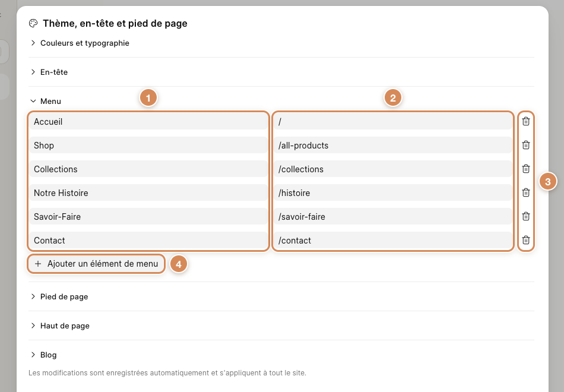
Task: Click Ajouter un élément de menu
Action: coord(96,264)
